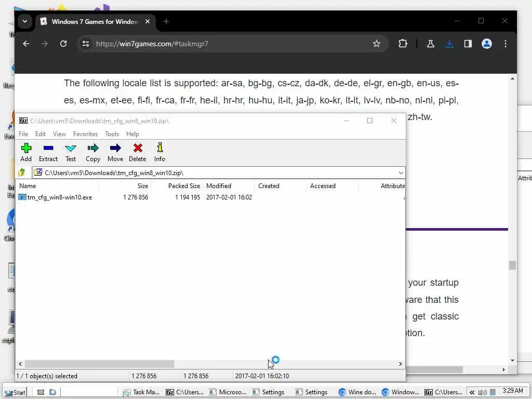Click Chrome page scroll down arrow

click(512, 361)
